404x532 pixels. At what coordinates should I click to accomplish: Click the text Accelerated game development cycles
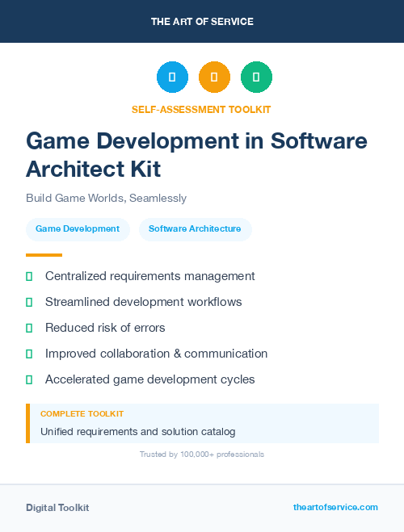[x=149, y=379]
